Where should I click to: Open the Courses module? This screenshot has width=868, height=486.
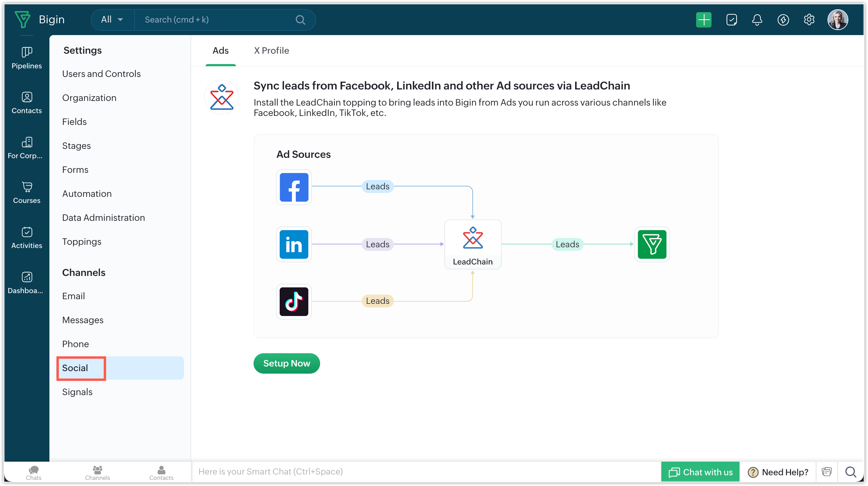click(26, 193)
